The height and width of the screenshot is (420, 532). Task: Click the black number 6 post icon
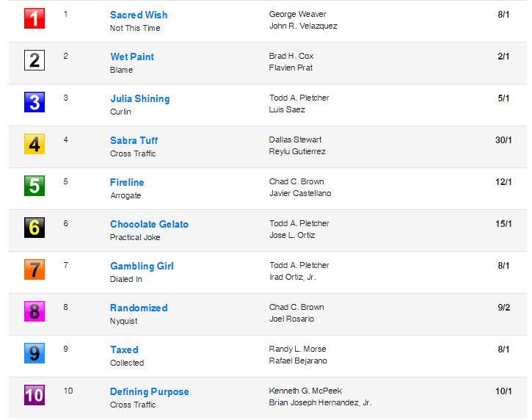click(34, 228)
